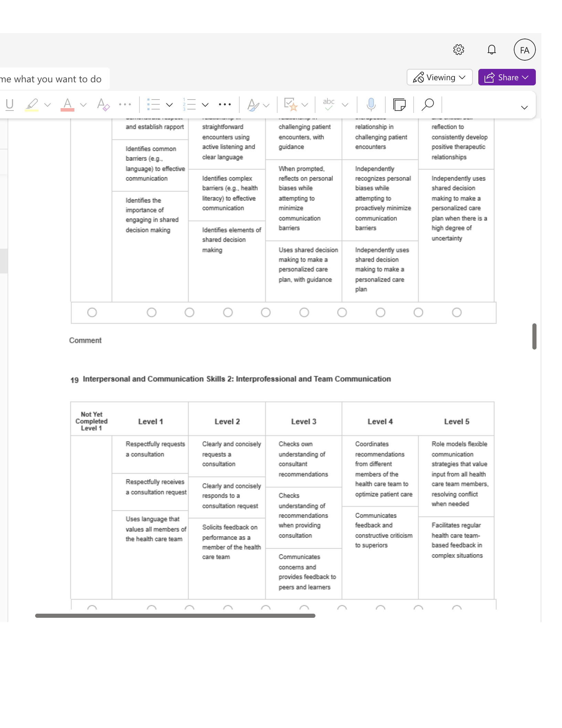Show more font options ellipsis
The height and width of the screenshot is (728, 562).
125,104
